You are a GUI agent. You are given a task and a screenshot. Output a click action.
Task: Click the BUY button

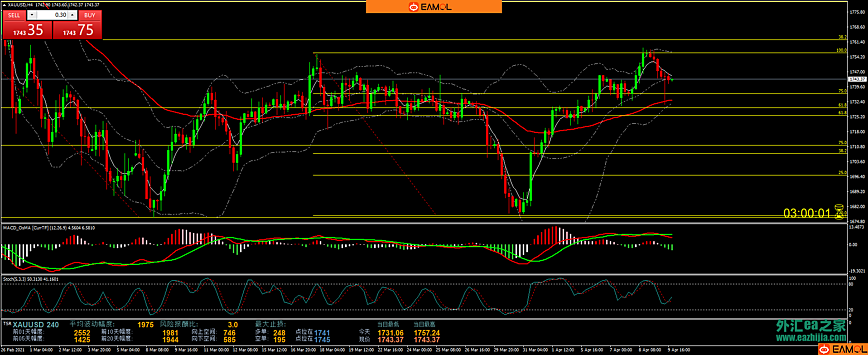click(x=90, y=15)
